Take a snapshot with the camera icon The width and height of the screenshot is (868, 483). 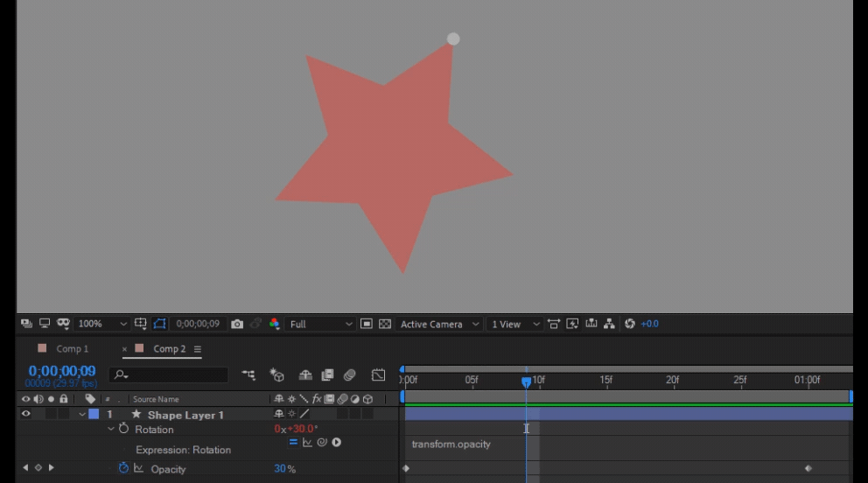point(237,324)
